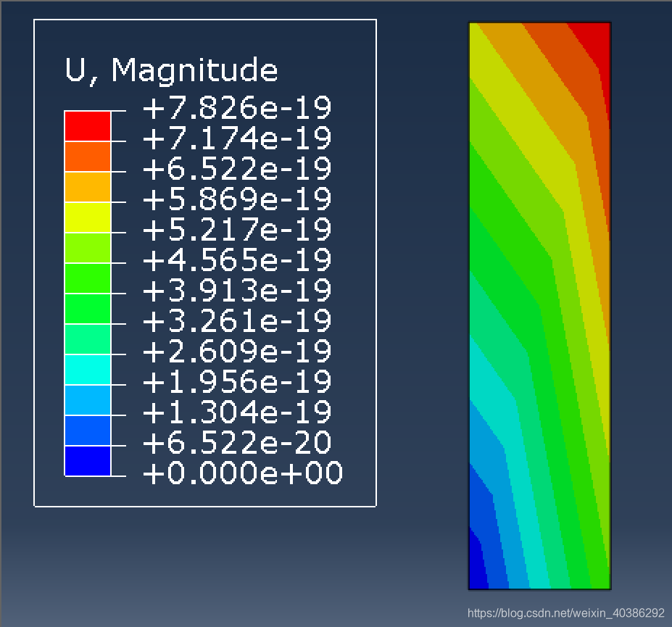The height and width of the screenshot is (627, 672).
Task: Click the light blue swatch below cyan
Action: [x=88, y=400]
